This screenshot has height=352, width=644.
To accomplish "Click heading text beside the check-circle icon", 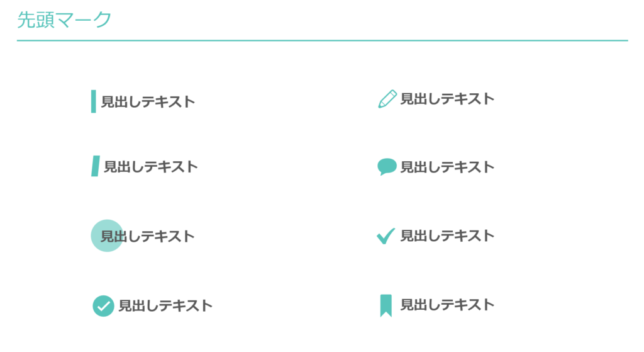I will tap(165, 306).
